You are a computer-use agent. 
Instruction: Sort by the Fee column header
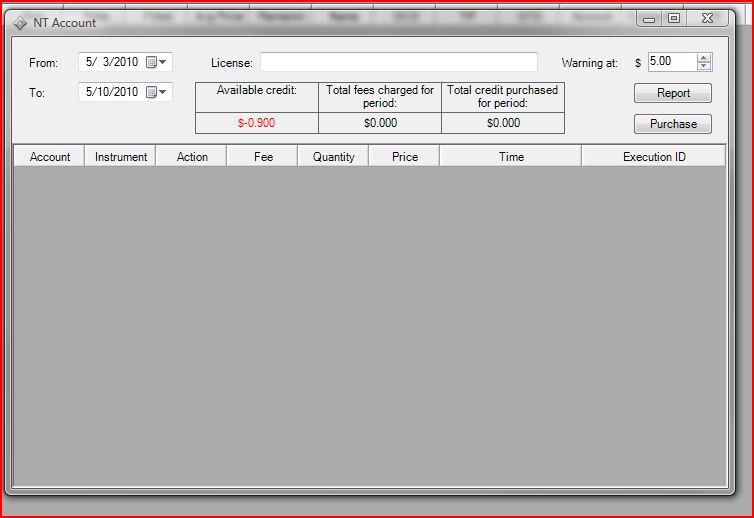pyautogui.click(x=263, y=157)
